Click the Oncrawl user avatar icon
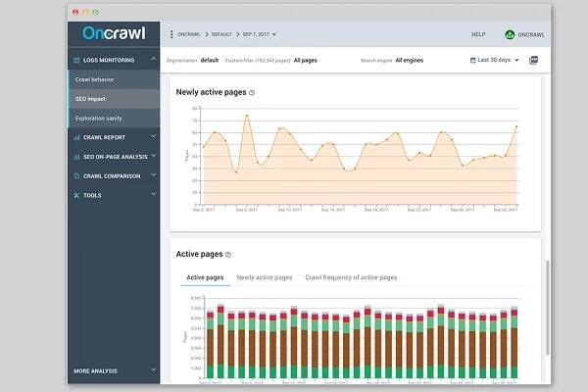588x392 pixels. (510, 34)
